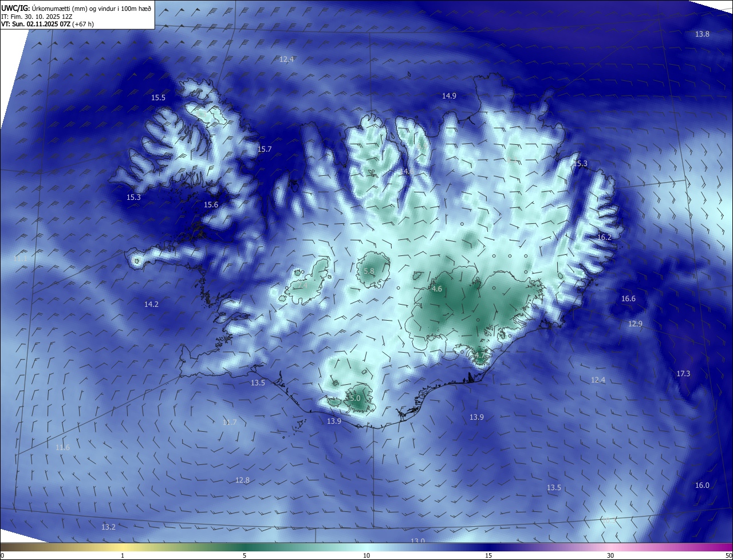This screenshot has height=560, width=733.
Task: Click the 15.7 value label
Action: (x=264, y=149)
